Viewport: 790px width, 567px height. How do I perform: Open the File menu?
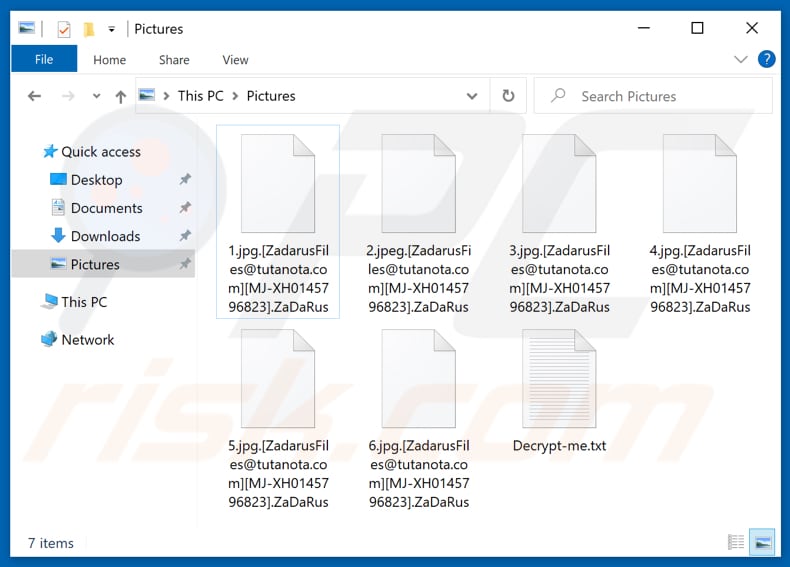[x=44, y=59]
